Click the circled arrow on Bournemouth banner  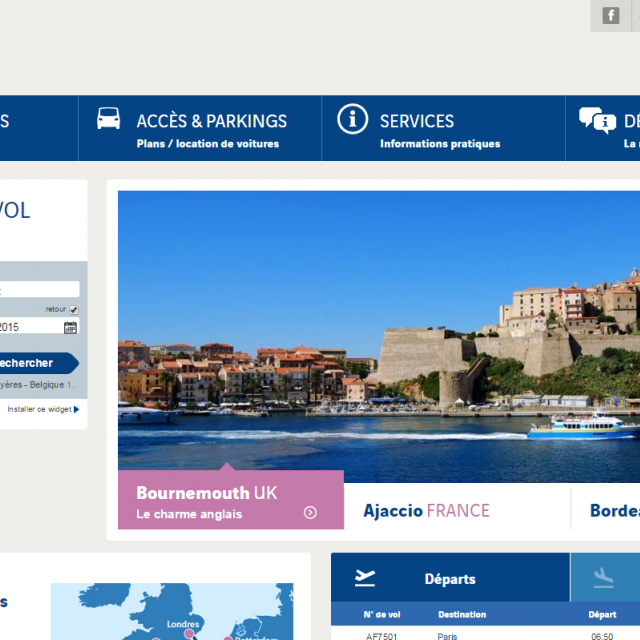coord(310,513)
